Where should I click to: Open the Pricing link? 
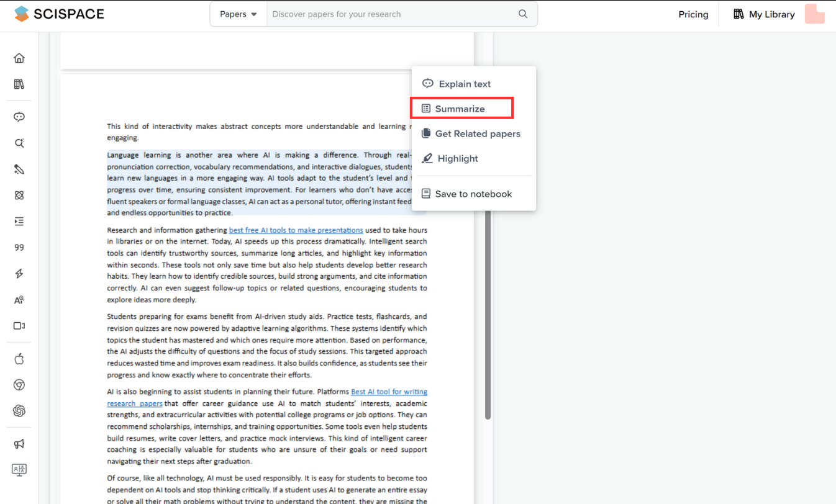pyautogui.click(x=693, y=14)
